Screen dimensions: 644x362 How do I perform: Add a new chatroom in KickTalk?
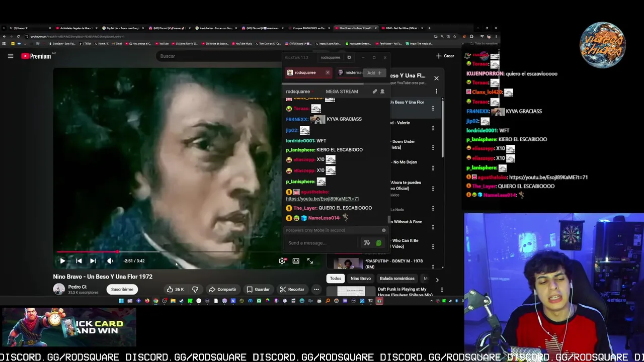(374, 72)
